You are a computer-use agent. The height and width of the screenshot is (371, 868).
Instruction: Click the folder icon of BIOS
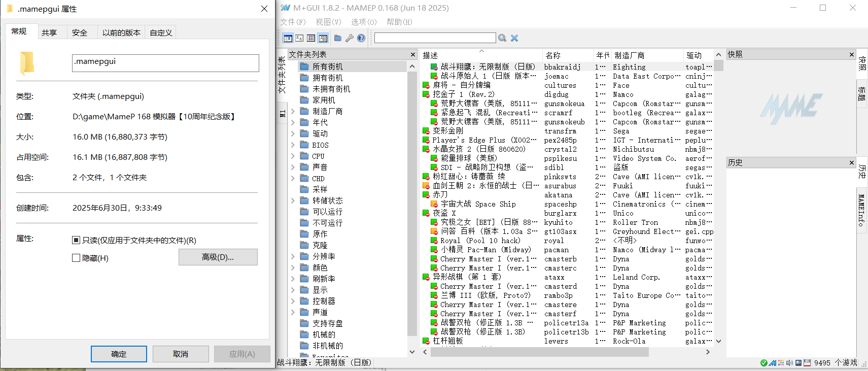[304, 145]
